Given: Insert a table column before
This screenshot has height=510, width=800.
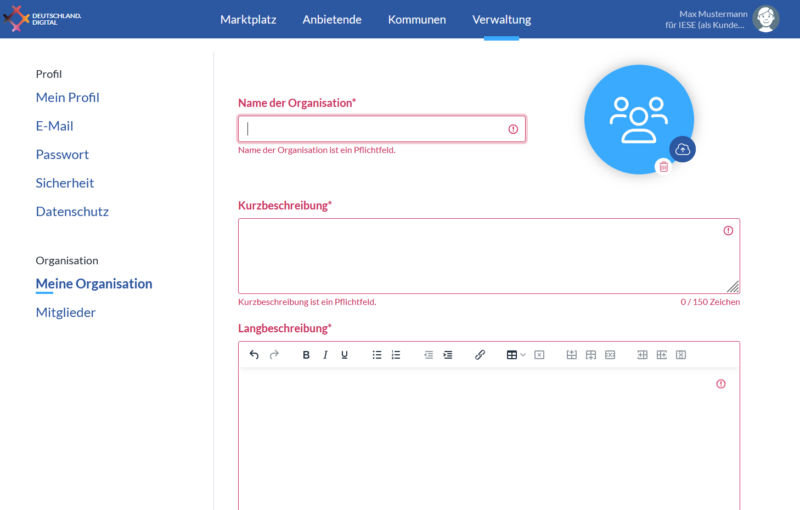Looking at the screenshot, I should coord(642,355).
